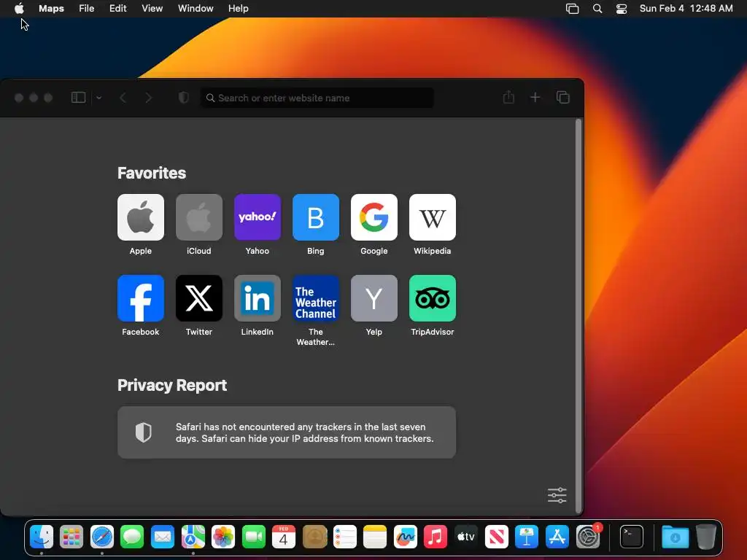Open the Privacy Report card
This screenshot has width=747, height=560.
(x=287, y=432)
